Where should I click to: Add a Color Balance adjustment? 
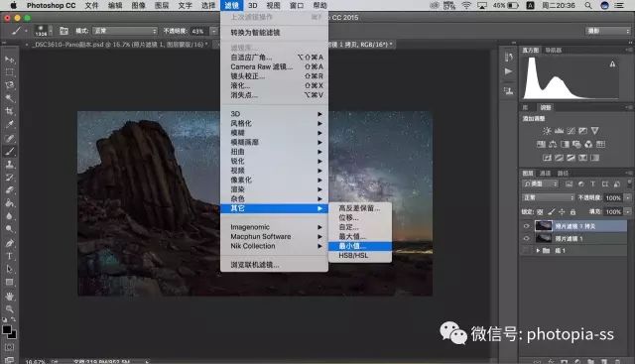click(553, 144)
